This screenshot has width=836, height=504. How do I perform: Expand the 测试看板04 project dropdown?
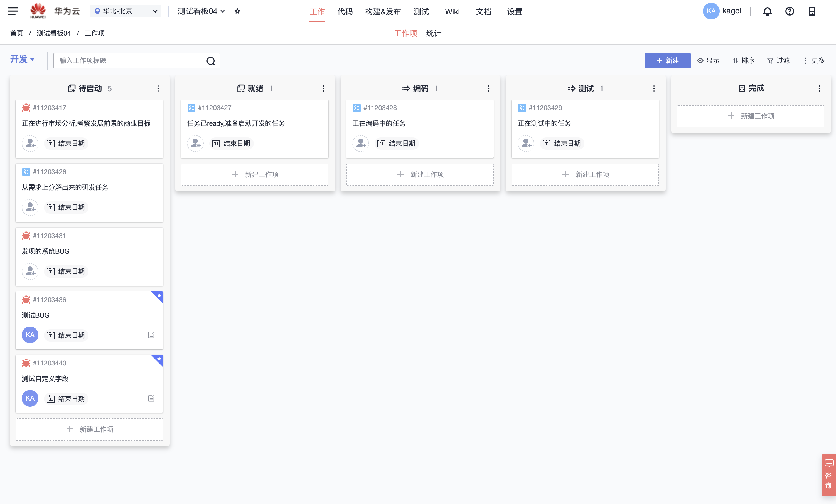coord(201,11)
